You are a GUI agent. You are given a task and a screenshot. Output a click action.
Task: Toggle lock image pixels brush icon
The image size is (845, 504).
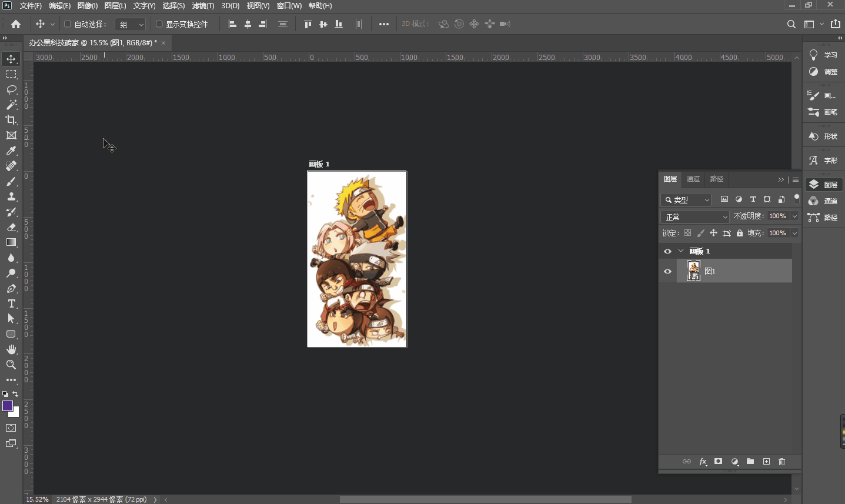click(700, 233)
